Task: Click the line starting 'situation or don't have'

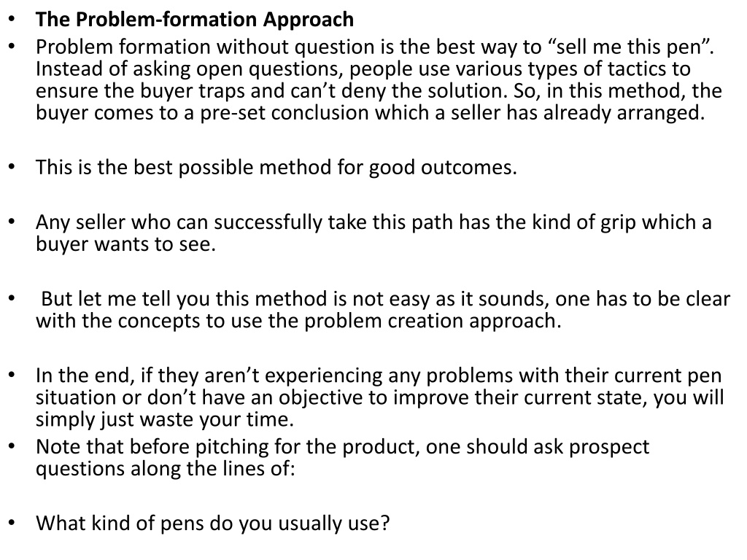Action: coord(379,397)
